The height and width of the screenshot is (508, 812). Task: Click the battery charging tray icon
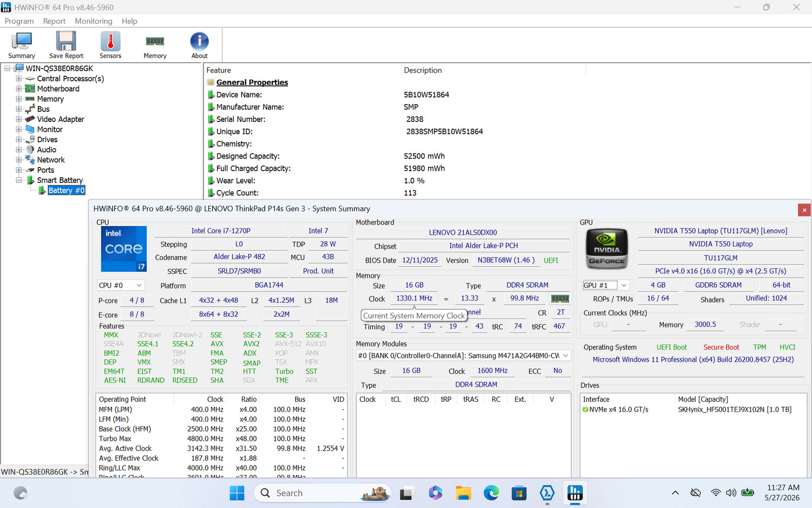pos(748,492)
